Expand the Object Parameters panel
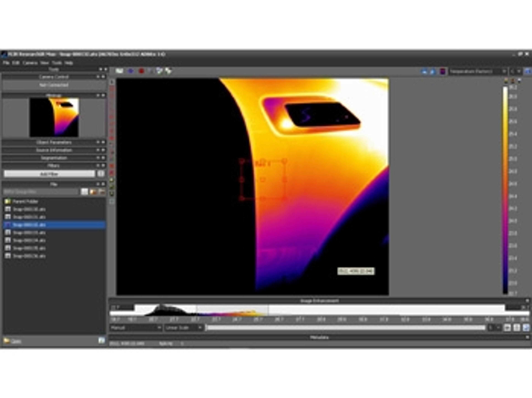Viewport: 532px width, 398px height. tap(54, 142)
